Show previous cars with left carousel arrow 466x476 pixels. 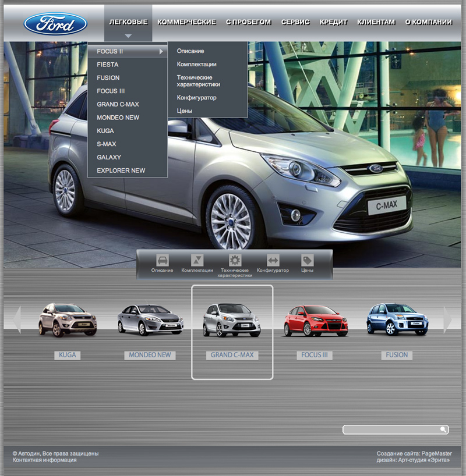tap(17, 319)
